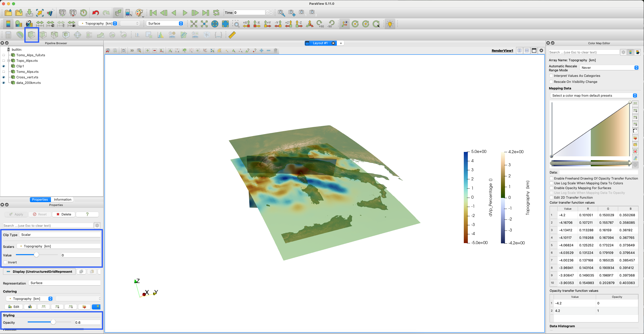
Task: Click the Edit color map button
Action: click(14, 307)
